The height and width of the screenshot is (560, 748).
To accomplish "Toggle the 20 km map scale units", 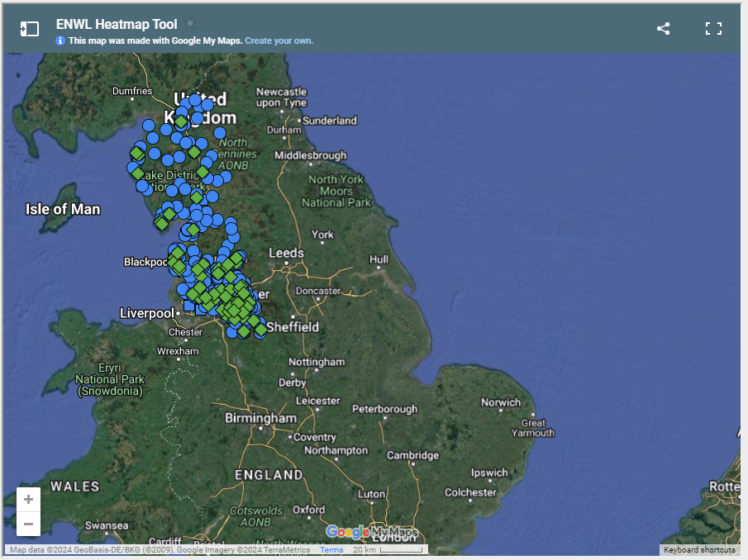I will click(x=387, y=550).
